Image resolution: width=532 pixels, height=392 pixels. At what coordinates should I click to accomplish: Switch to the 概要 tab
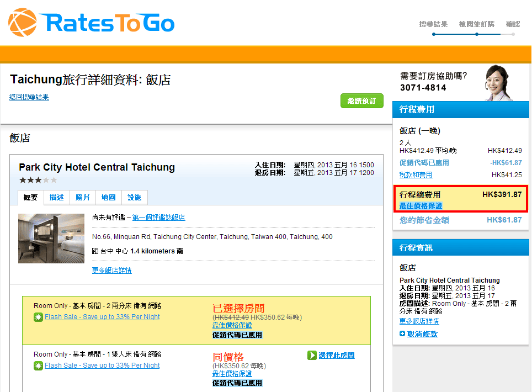(31, 198)
